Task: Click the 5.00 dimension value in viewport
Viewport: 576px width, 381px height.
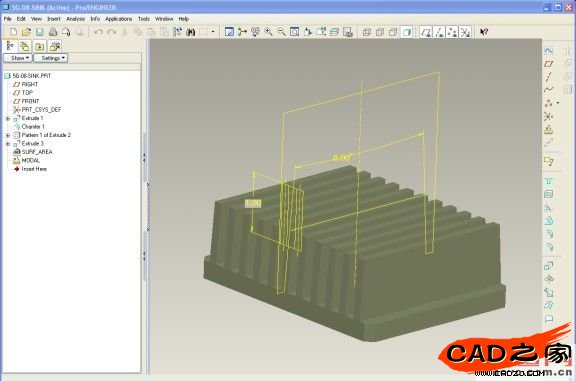Action: pos(341,157)
